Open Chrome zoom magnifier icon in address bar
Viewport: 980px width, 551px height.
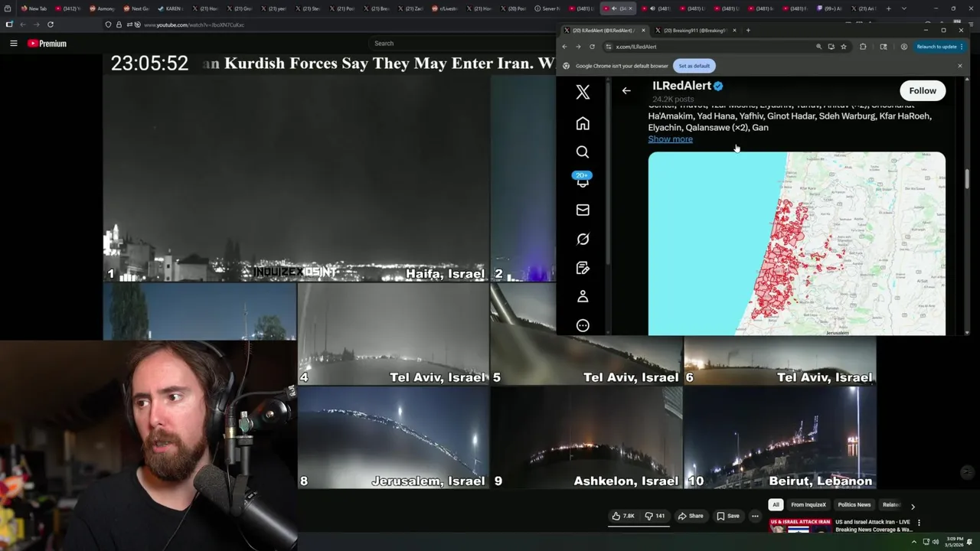(x=818, y=47)
